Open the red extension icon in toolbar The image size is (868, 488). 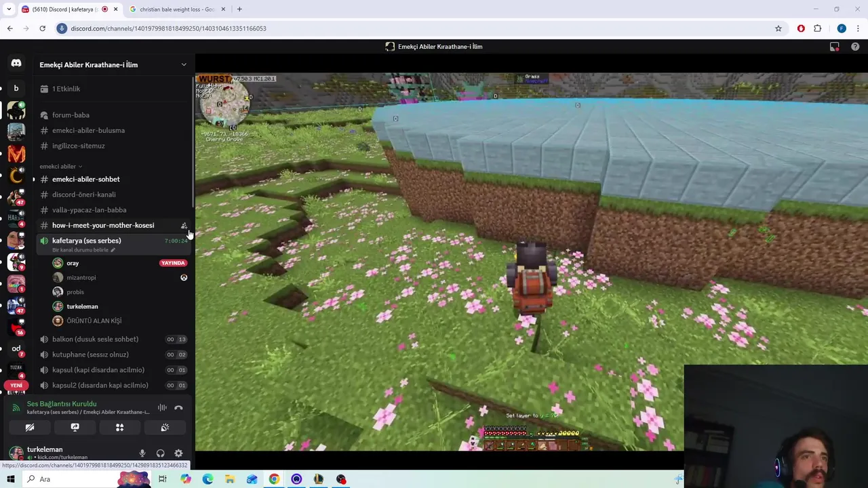point(801,28)
